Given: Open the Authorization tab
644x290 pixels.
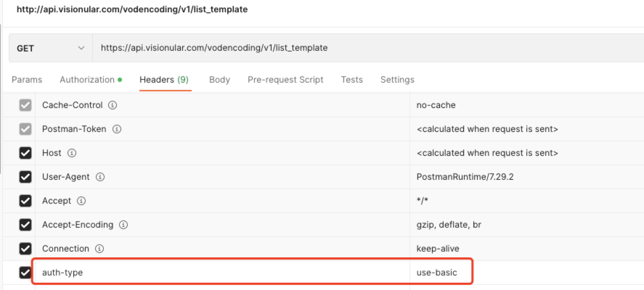Looking at the screenshot, I should click(x=87, y=80).
